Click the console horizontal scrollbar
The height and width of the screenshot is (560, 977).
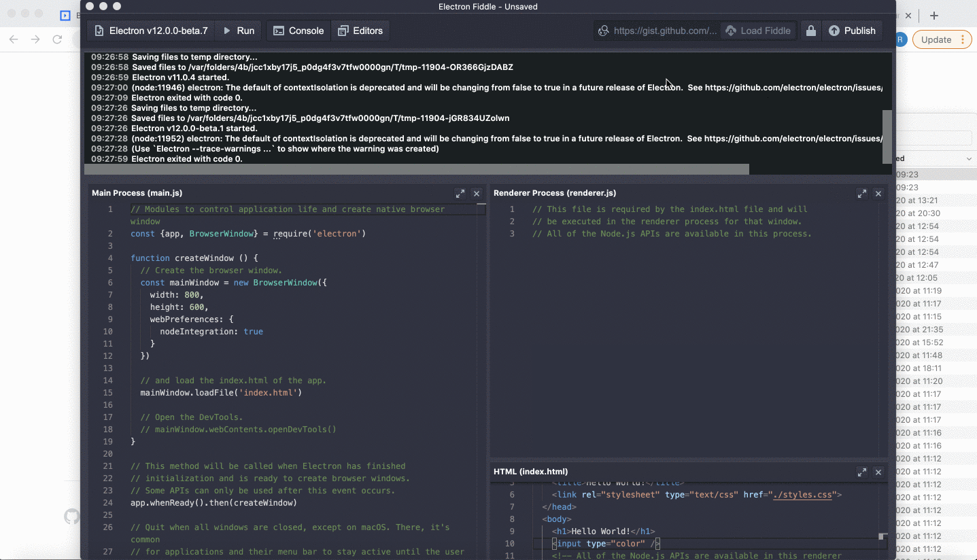pyautogui.click(x=416, y=169)
